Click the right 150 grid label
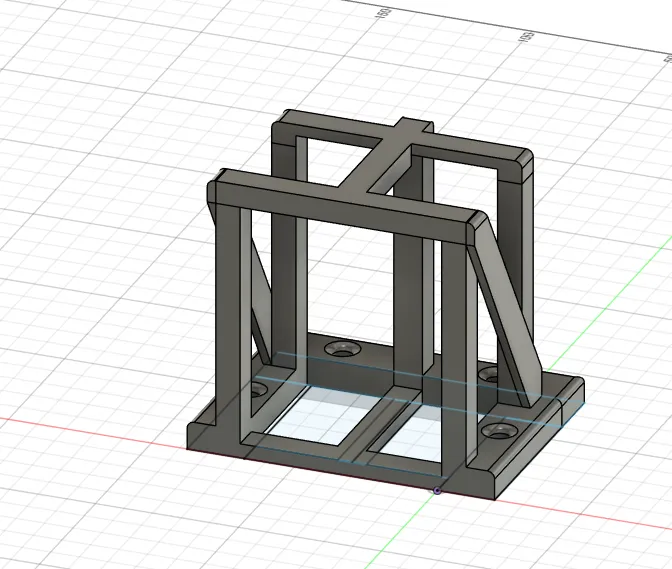Image resolution: width=672 pixels, height=569 pixels. pos(526,40)
